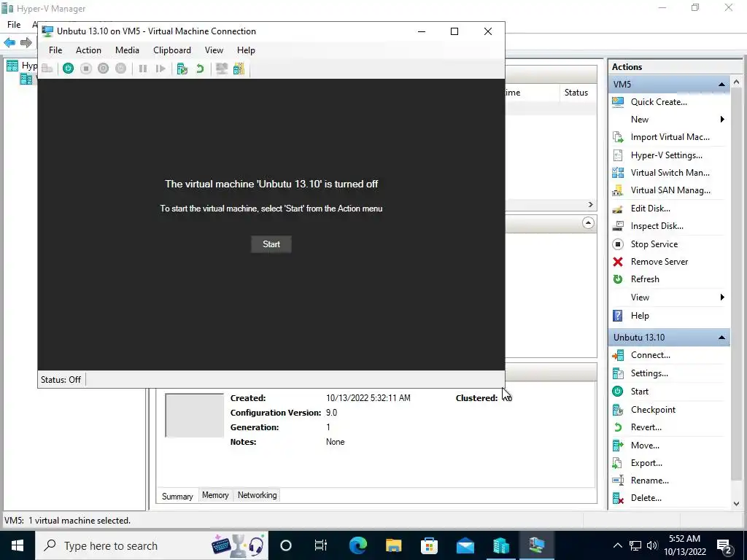Screen dimensions: 747x560
Task: Open the Clipboard menu
Action: point(172,50)
